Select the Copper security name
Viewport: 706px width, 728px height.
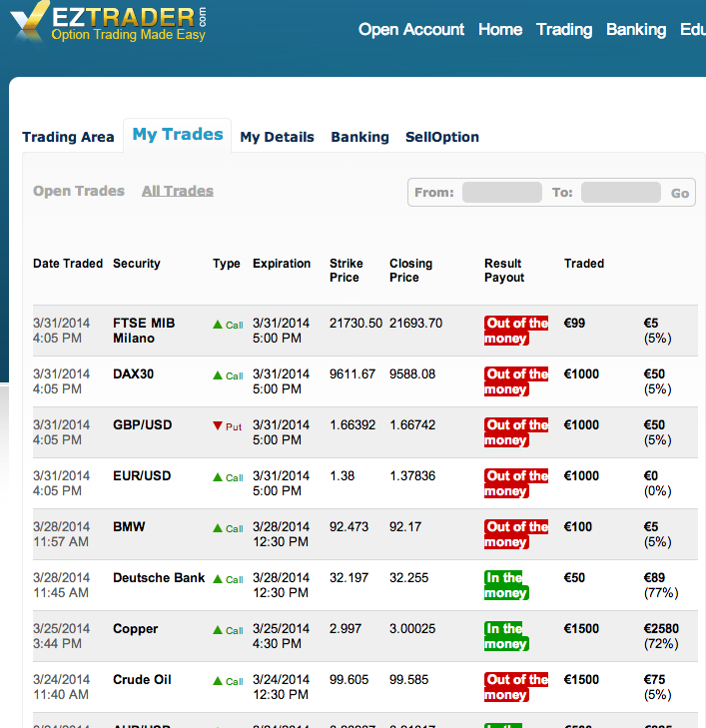pos(136,629)
